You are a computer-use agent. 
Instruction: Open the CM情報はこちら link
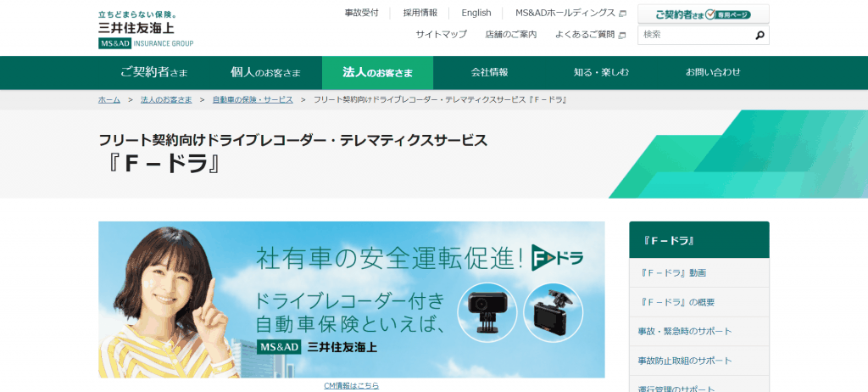[352, 385]
